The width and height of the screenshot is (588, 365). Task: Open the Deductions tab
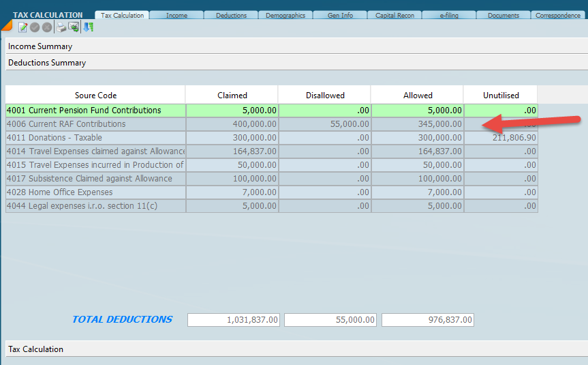[231, 16]
